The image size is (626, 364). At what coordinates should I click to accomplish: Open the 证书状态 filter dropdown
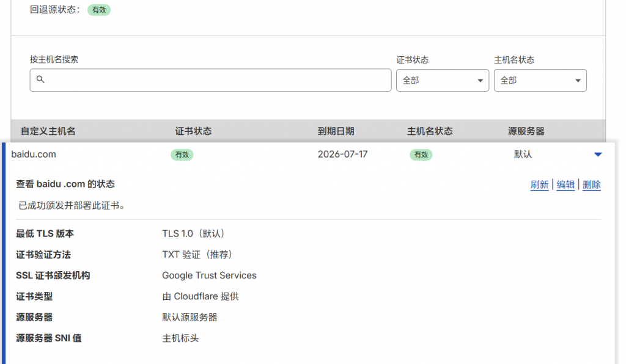pos(442,81)
